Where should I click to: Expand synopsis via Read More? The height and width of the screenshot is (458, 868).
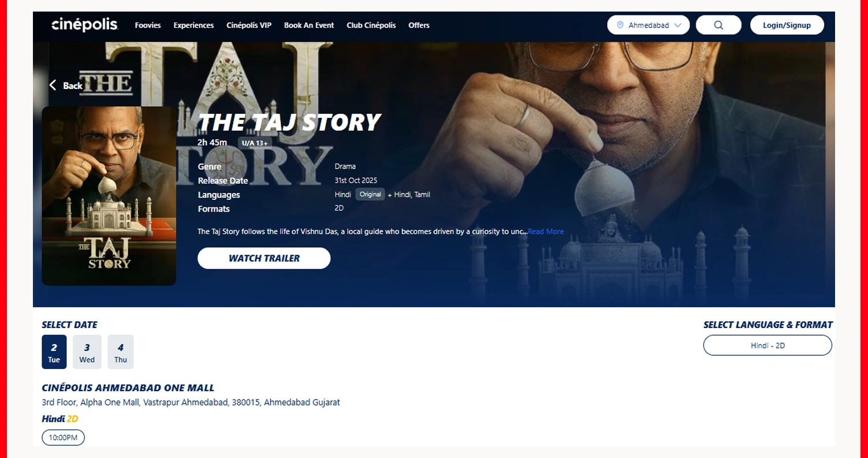546,232
